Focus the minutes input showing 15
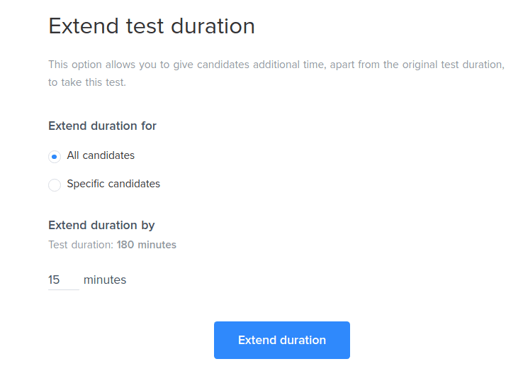The image size is (523, 381). point(63,280)
